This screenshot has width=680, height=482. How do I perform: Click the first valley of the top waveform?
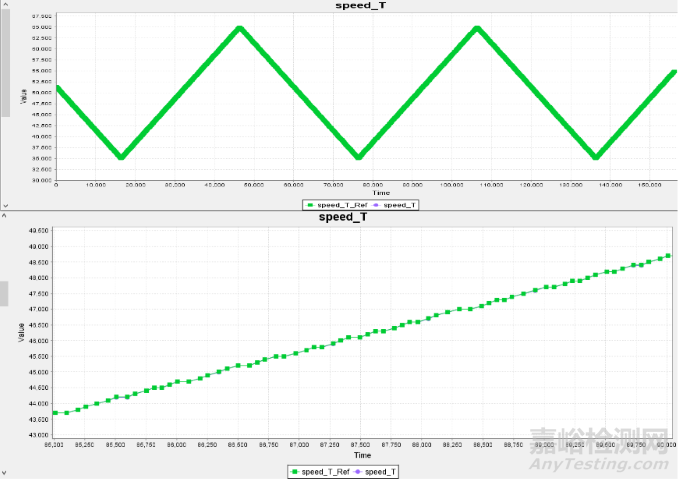point(120,157)
